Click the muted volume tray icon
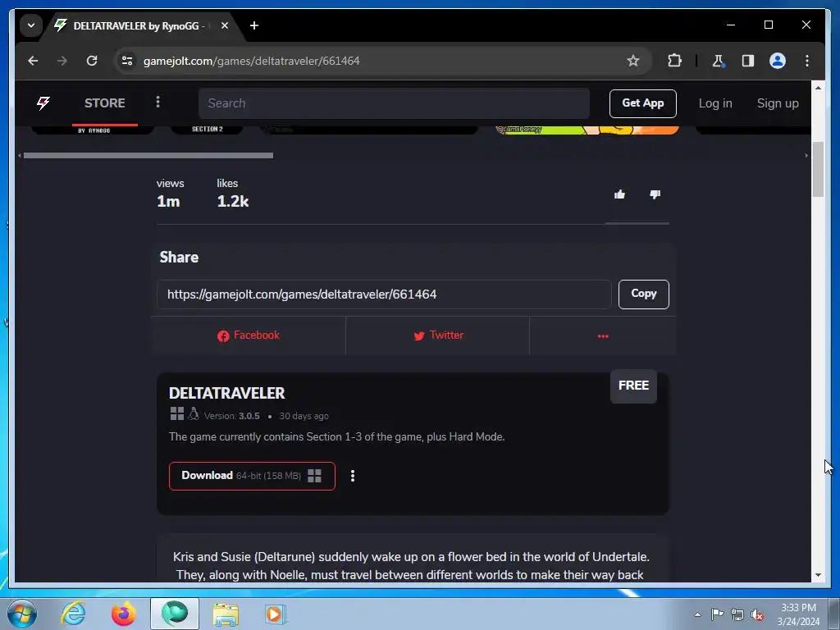Viewport: 840px width, 630px height. (x=757, y=614)
